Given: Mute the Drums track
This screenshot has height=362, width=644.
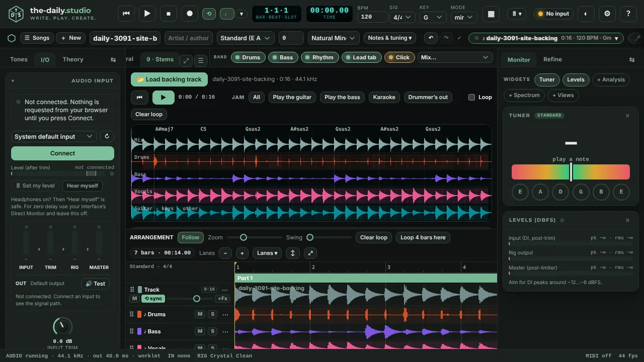Looking at the screenshot, I should 200,314.
